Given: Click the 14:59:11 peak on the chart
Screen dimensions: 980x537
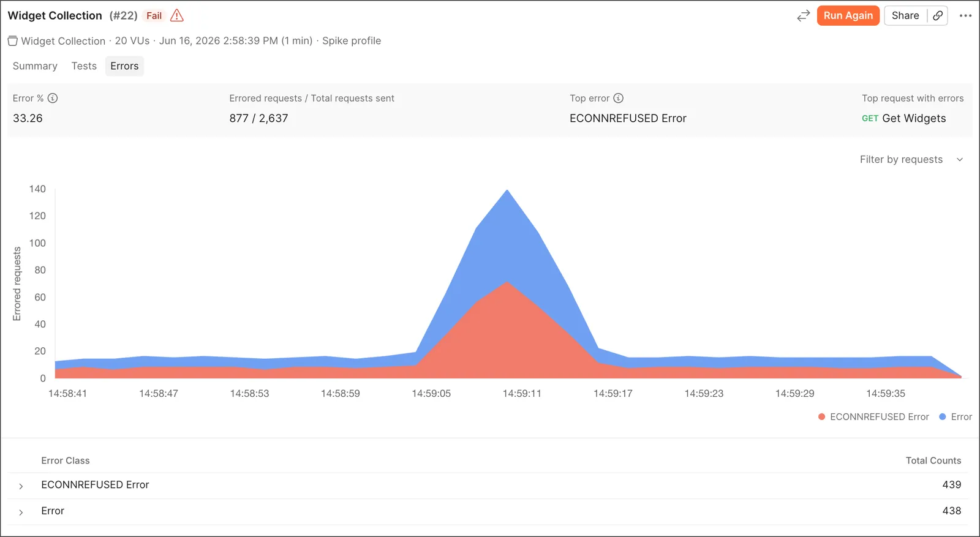Looking at the screenshot, I should (x=507, y=190).
